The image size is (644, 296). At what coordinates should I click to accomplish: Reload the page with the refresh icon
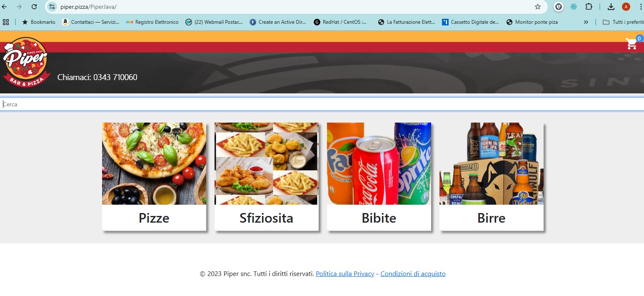pos(35,7)
